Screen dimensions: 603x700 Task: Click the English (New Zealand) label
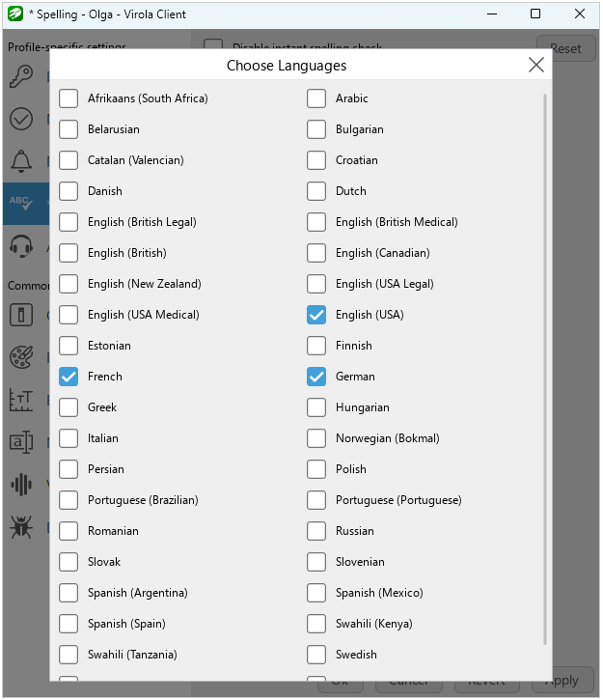pos(144,284)
